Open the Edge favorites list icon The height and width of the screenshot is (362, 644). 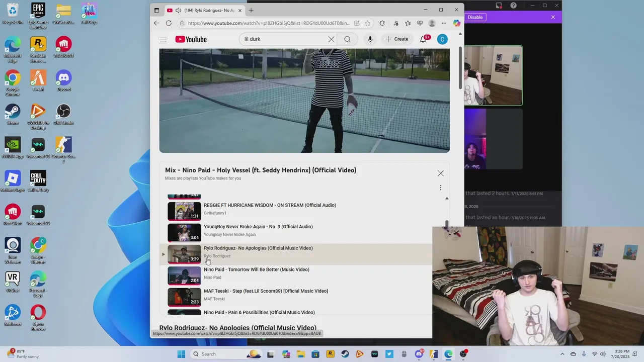click(408, 23)
